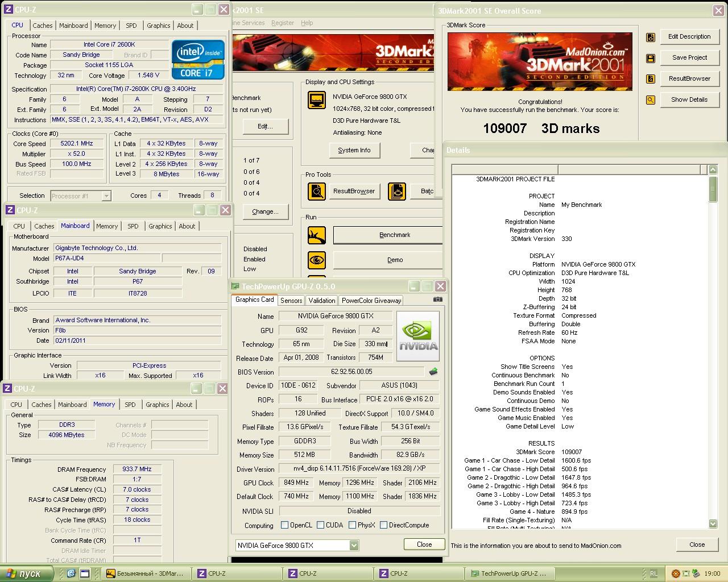Click the 109007 3D marks score text
Screen dimensions: 728x582
coord(541,128)
